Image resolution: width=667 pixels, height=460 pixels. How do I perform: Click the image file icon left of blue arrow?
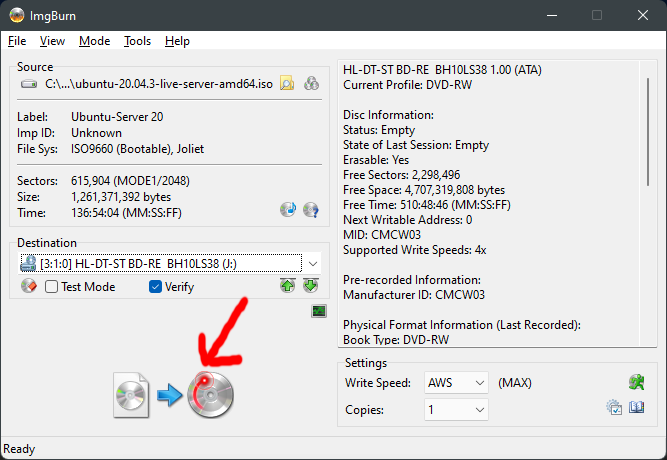point(131,395)
